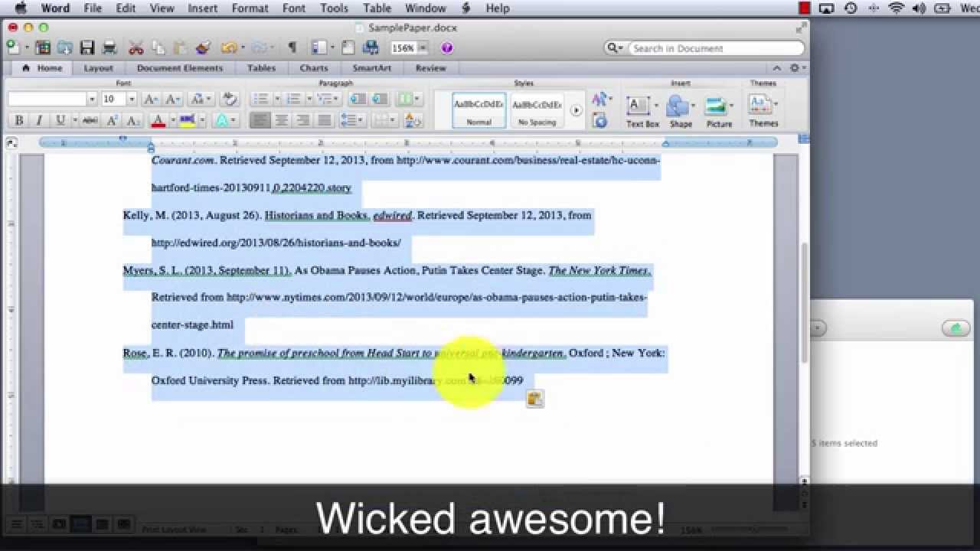This screenshot has height=551, width=980.
Task: Switch to Document Elements tab
Action: 180,68
